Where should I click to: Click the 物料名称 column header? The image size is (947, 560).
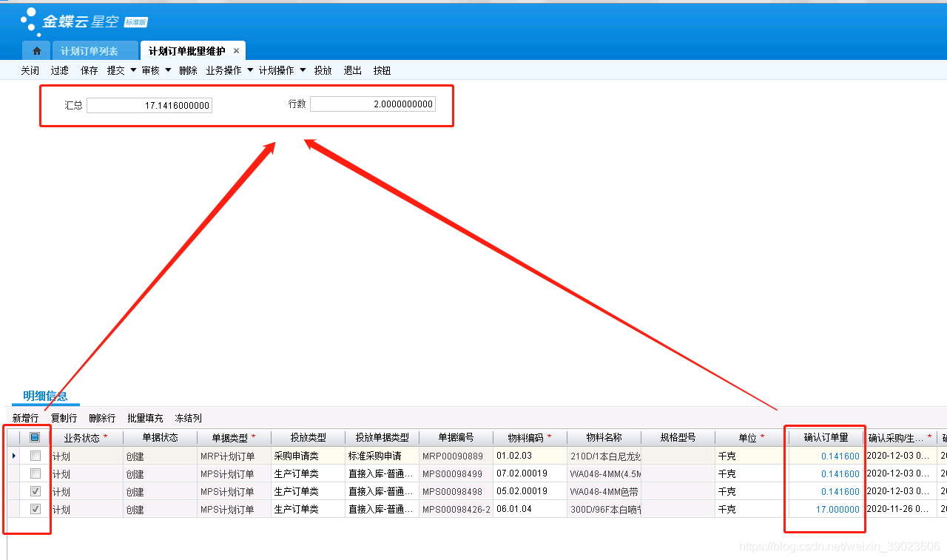604,438
